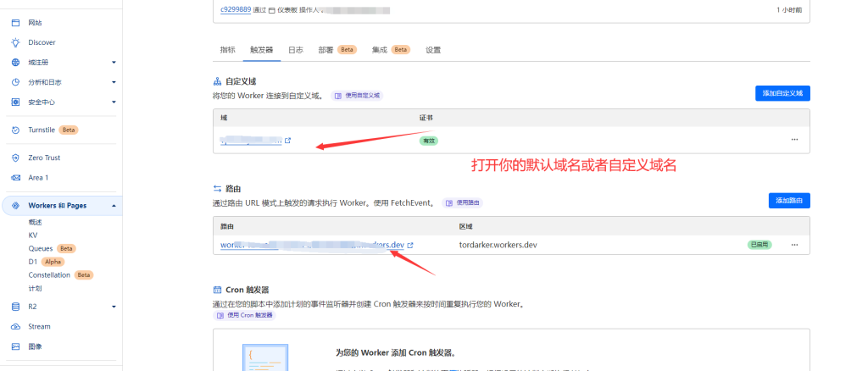This screenshot has width=868, height=371.
Task: Click the 图像 sidebar icon
Action: pyautogui.click(x=15, y=346)
